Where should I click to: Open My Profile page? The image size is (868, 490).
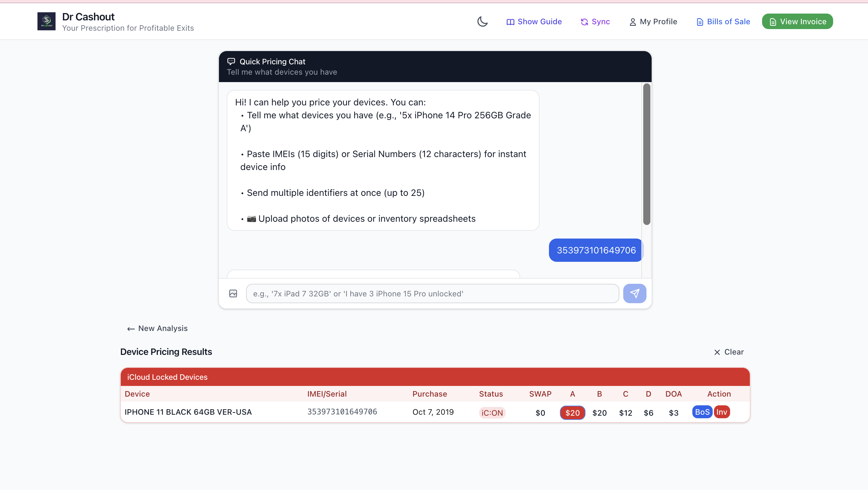(653, 22)
